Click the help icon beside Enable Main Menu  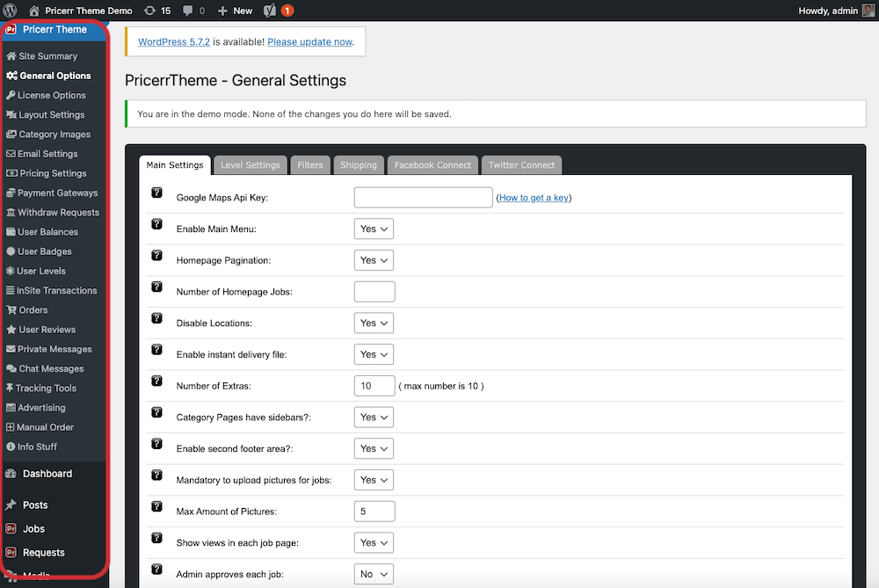[157, 224]
